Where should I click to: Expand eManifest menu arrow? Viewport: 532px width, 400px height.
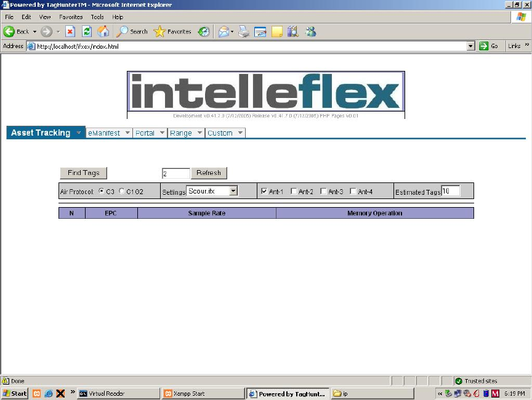coord(127,133)
